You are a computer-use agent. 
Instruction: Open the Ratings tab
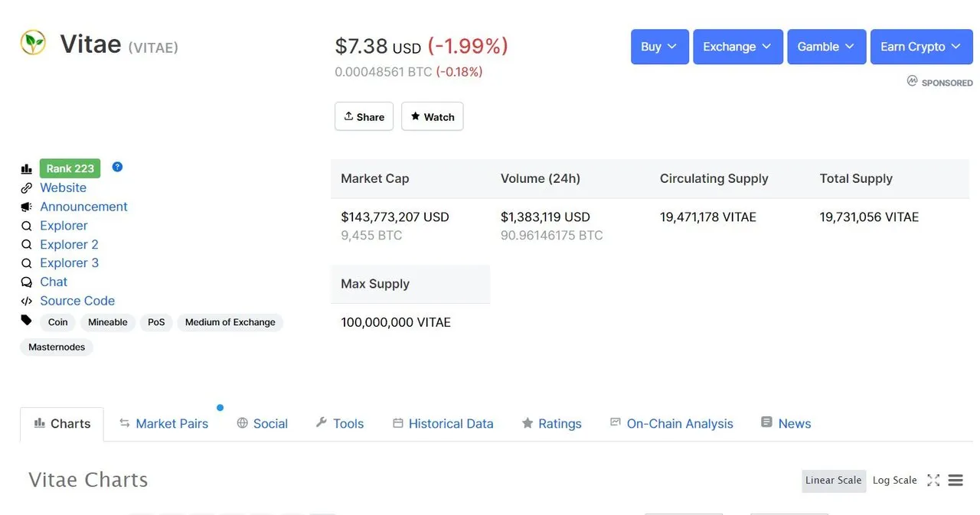tap(552, 424)
